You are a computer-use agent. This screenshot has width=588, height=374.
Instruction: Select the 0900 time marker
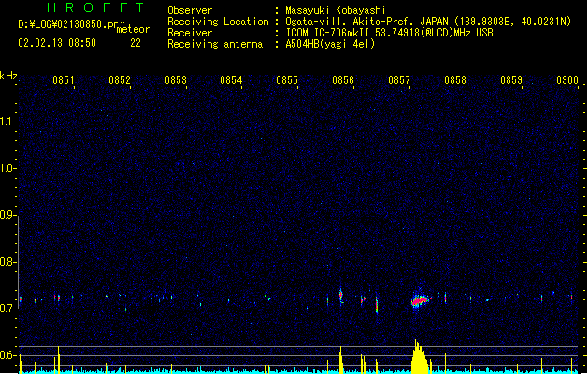pos(567,79)
